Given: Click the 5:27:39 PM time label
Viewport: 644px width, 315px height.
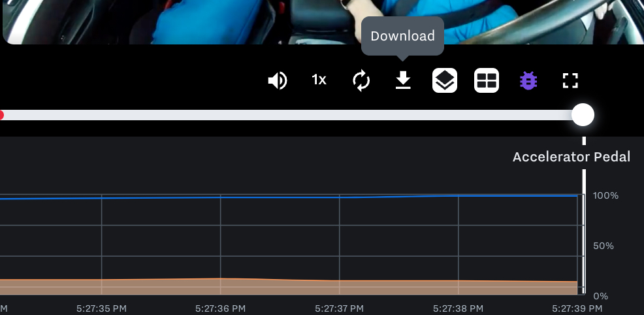Looking at the screenshot, I should [577, 308].
